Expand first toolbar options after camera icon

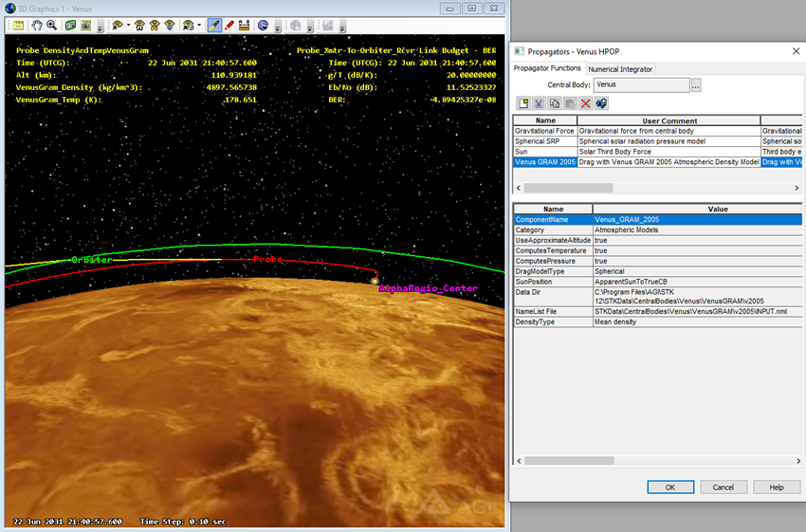click(x=101, y=28)
